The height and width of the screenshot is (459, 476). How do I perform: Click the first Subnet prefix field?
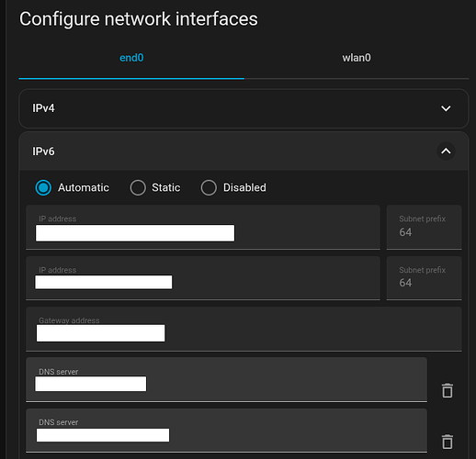click(x=424, y=227)
